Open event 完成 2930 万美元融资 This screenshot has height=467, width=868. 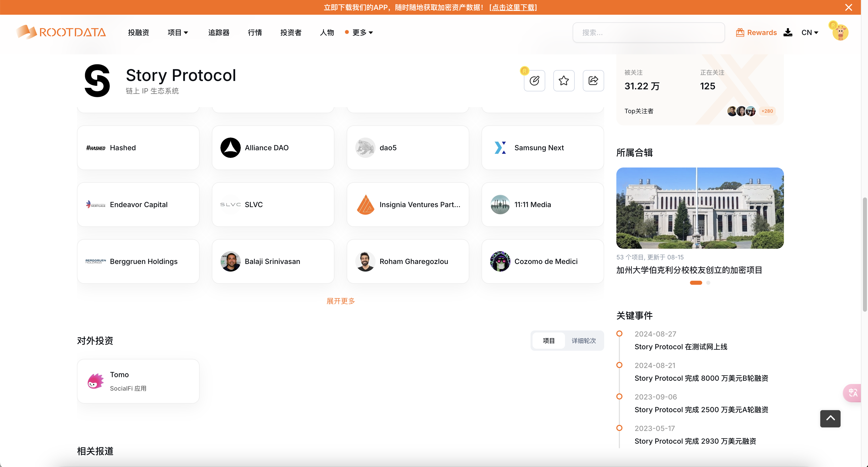[695, 441]
